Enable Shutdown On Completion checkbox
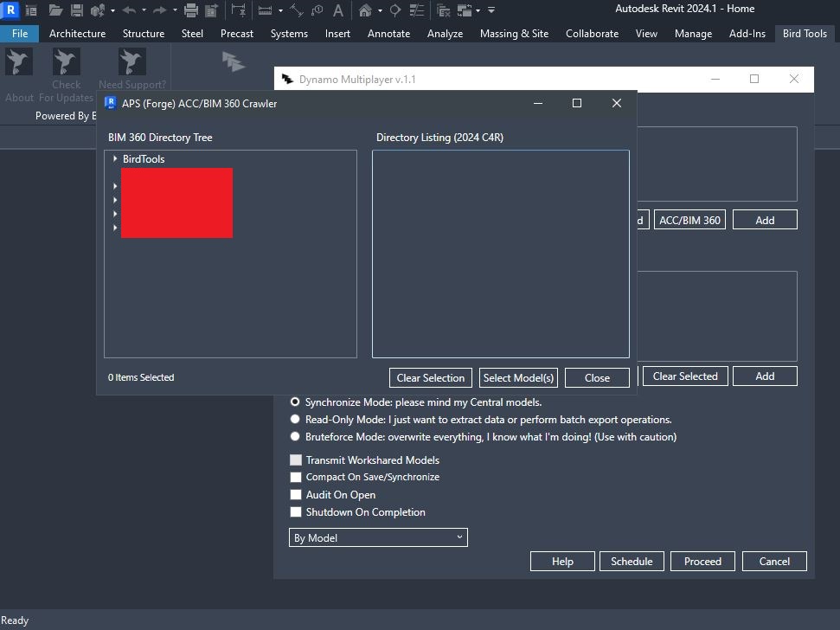This screenshot has height=630, width=840. 296,511
